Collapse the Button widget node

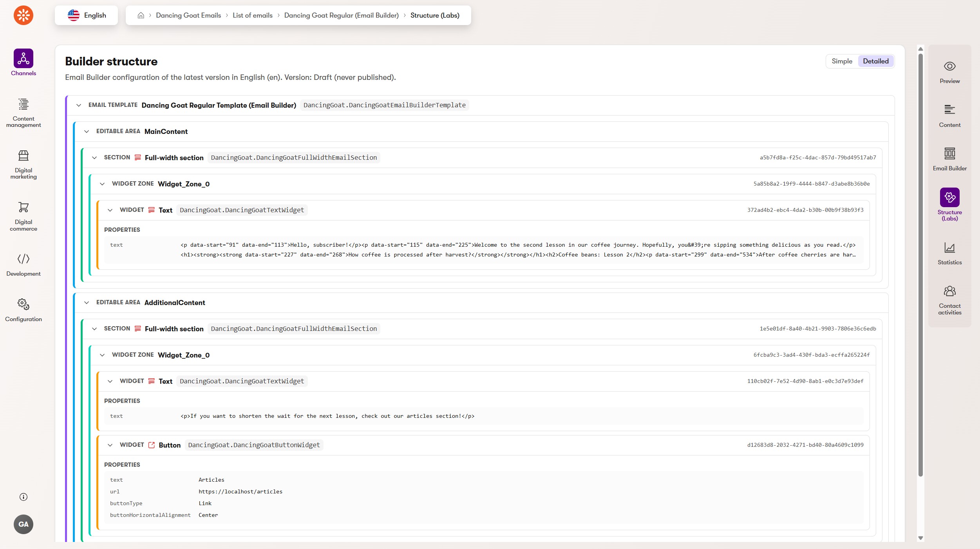110,445
